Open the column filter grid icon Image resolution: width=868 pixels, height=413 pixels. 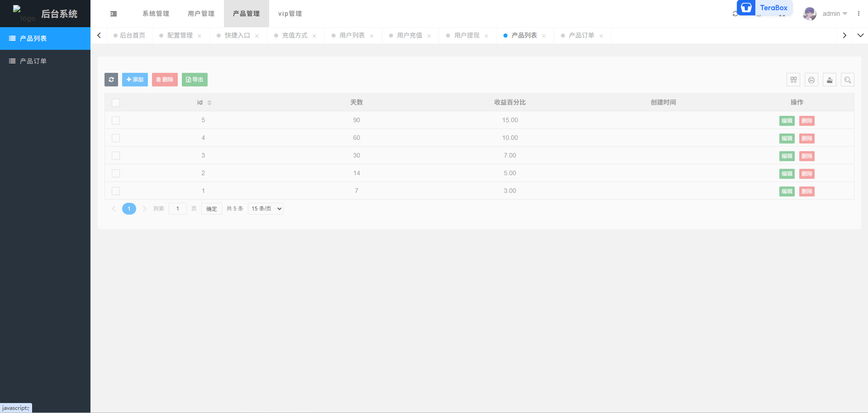(x=793, y=80)
